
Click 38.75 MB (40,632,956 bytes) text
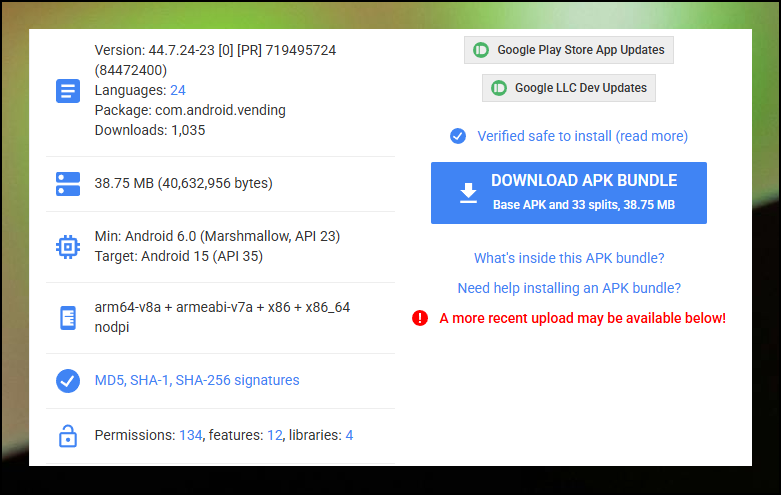tap(183, 183)
